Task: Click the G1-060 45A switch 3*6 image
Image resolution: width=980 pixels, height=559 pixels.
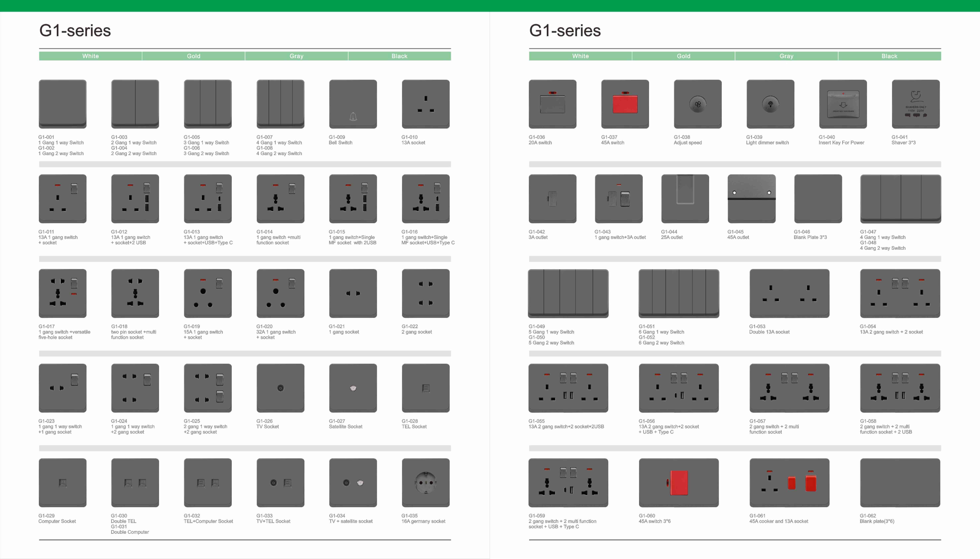Action: pos(679,483)
